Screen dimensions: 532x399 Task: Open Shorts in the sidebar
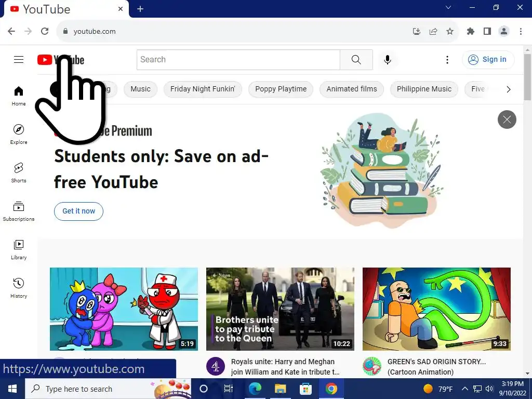[19, 172]
